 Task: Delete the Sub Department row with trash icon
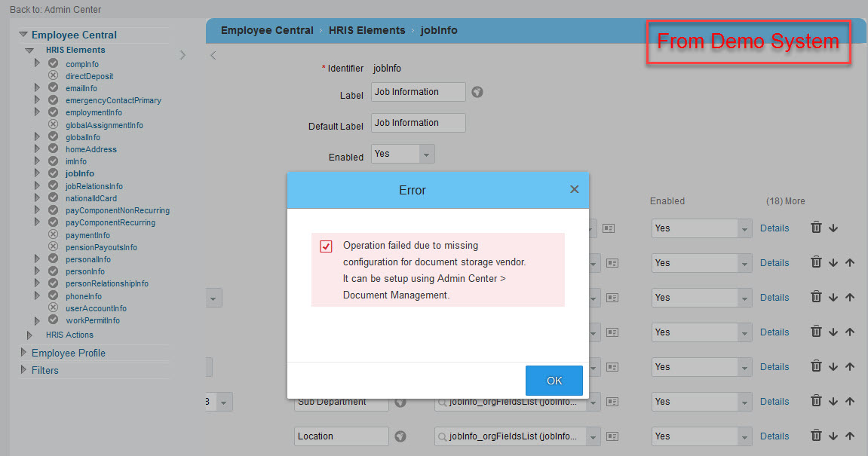coord(816,401)
